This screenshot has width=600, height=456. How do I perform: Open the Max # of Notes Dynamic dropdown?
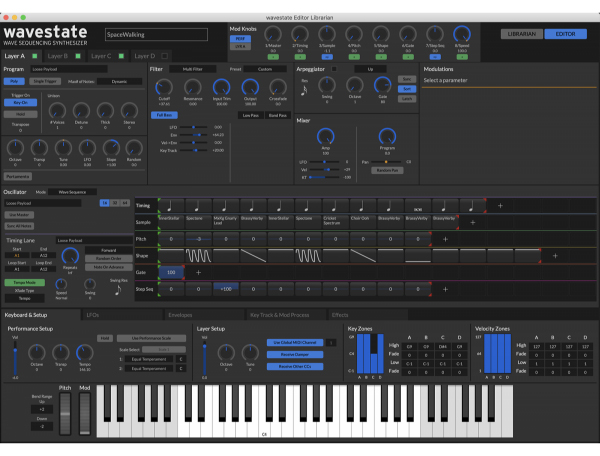pos(119,81)
